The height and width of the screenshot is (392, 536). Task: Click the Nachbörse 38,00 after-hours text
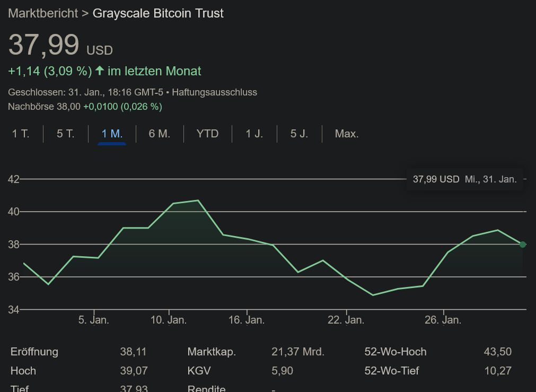(x=44, y=107)
